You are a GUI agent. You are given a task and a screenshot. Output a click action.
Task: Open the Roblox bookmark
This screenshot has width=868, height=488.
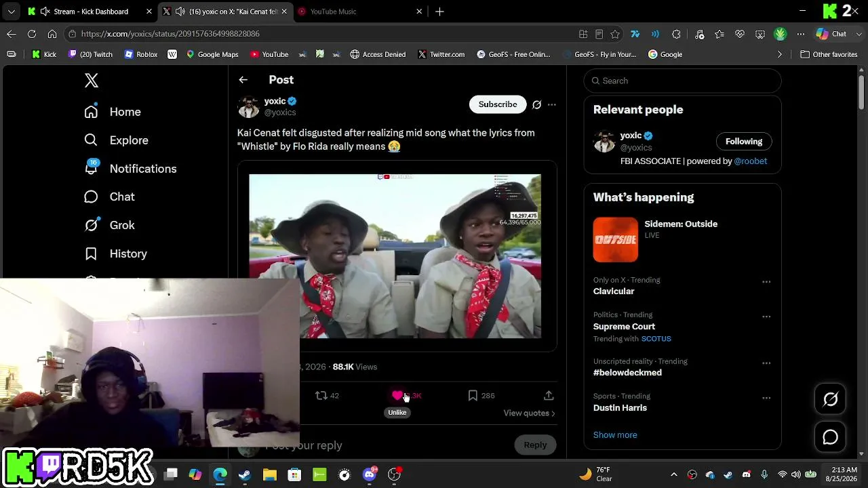coord(141,54)
